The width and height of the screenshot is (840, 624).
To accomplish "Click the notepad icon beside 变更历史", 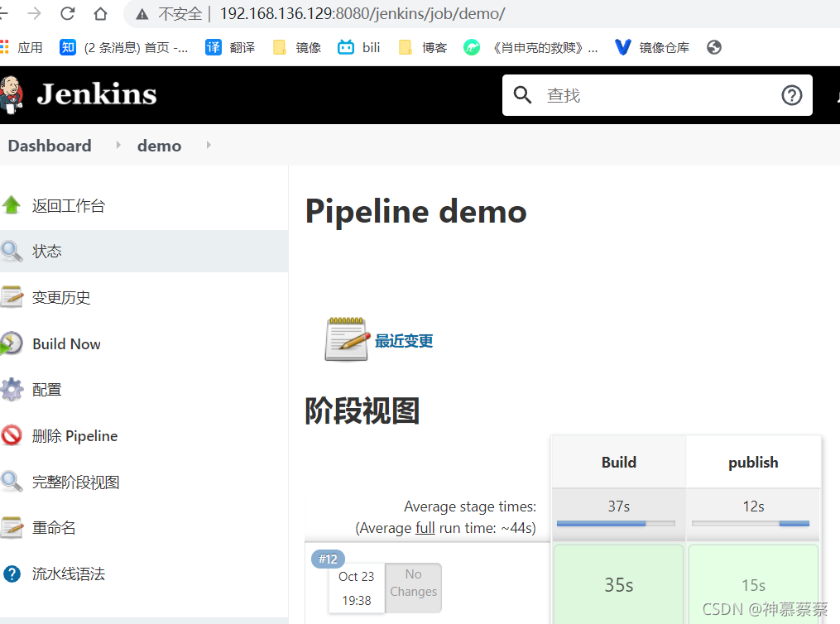I will (x=12, y=297).
